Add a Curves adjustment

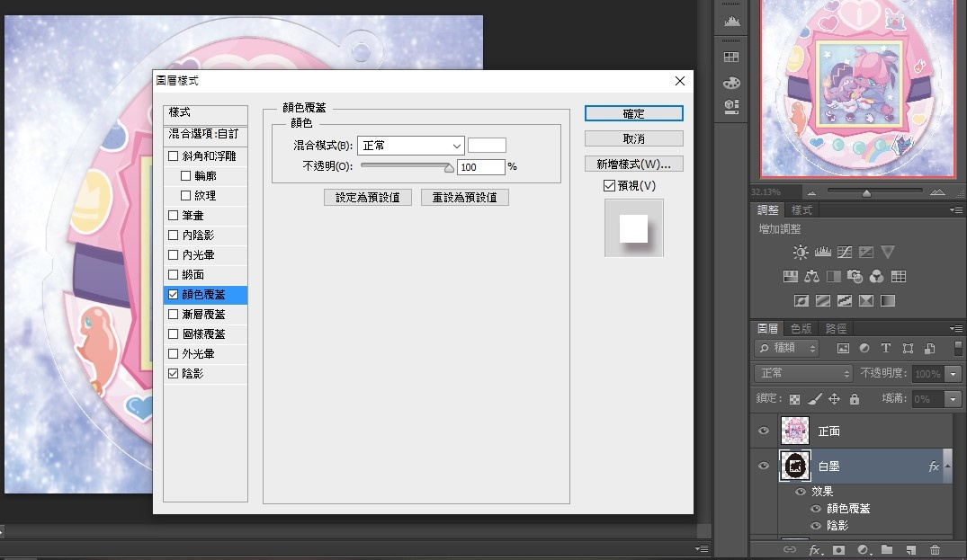coord(845,252)
